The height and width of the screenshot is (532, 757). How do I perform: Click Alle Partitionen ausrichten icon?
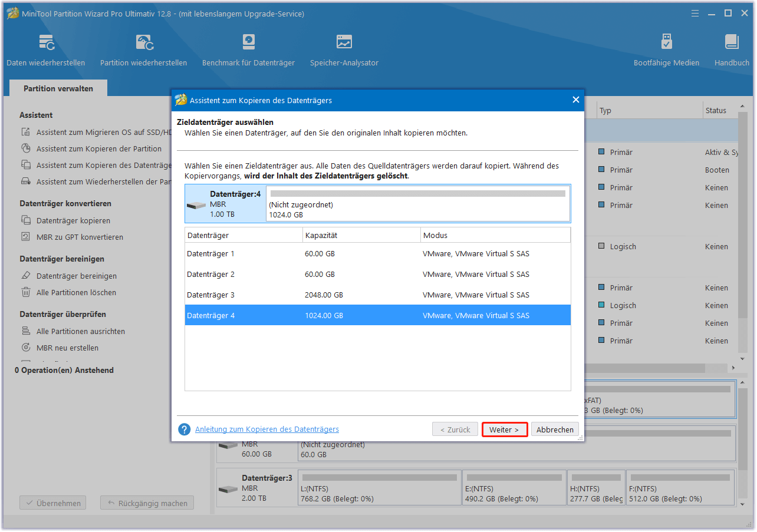pos(26,331)
